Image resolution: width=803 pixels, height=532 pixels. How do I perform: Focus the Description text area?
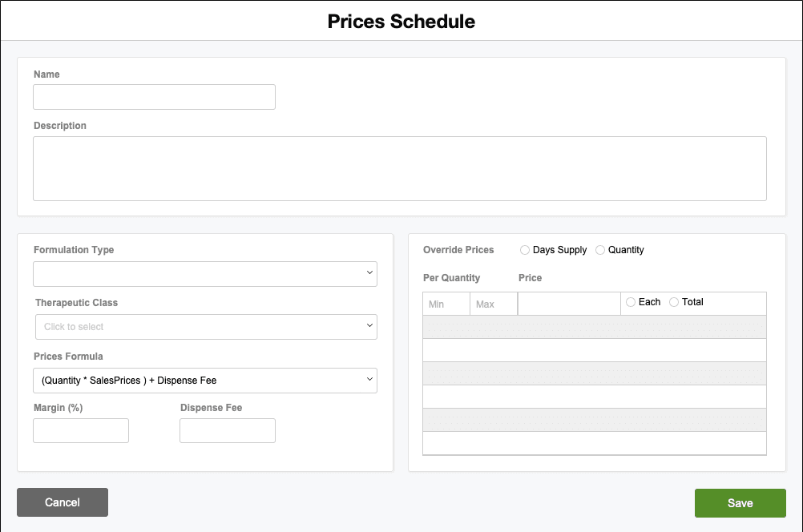tap(399, 168)
